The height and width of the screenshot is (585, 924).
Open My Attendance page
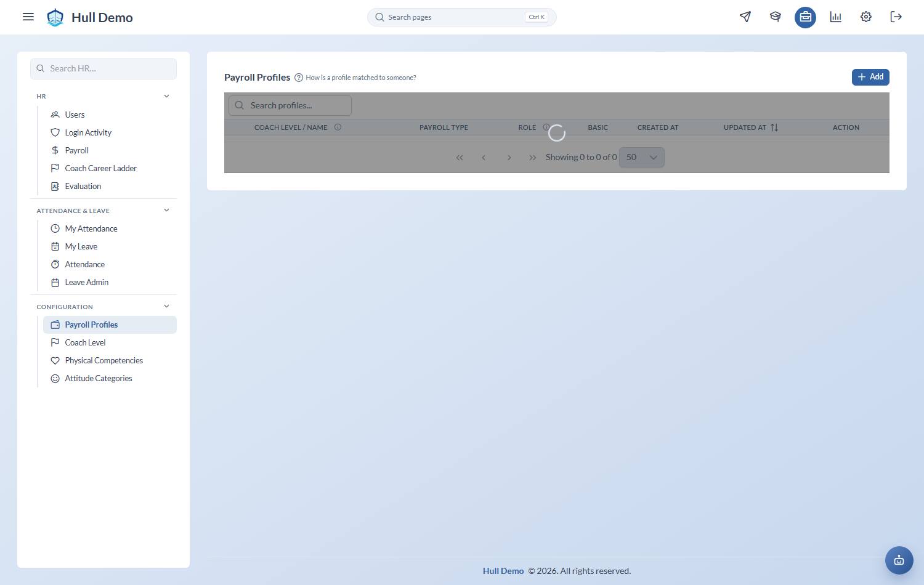110,228
